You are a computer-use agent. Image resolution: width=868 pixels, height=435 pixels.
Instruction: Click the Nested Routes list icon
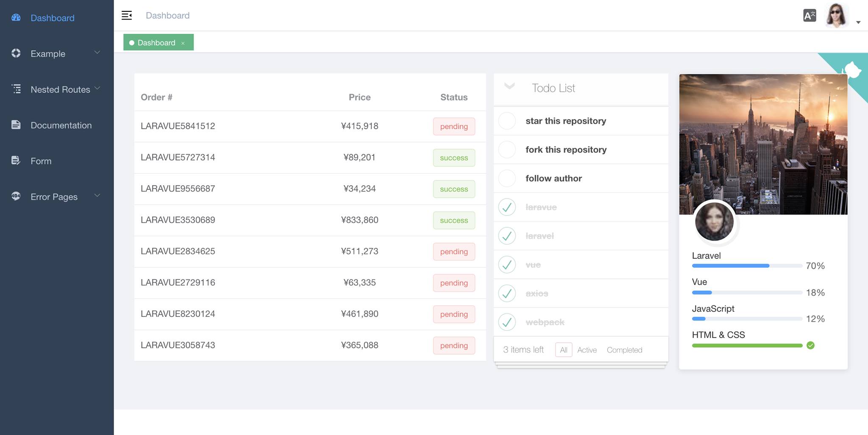pos(16,89)
